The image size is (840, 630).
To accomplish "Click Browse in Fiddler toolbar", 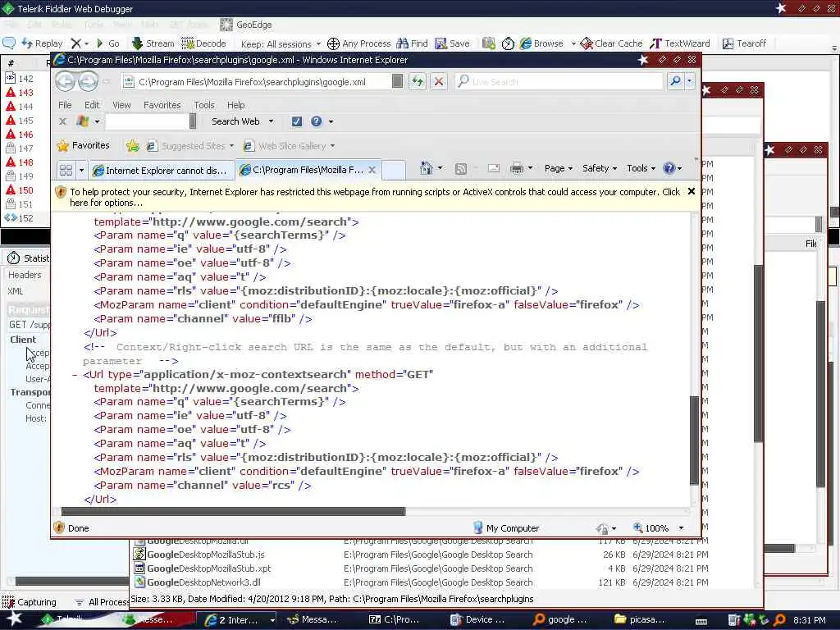I will coord(541,43).
